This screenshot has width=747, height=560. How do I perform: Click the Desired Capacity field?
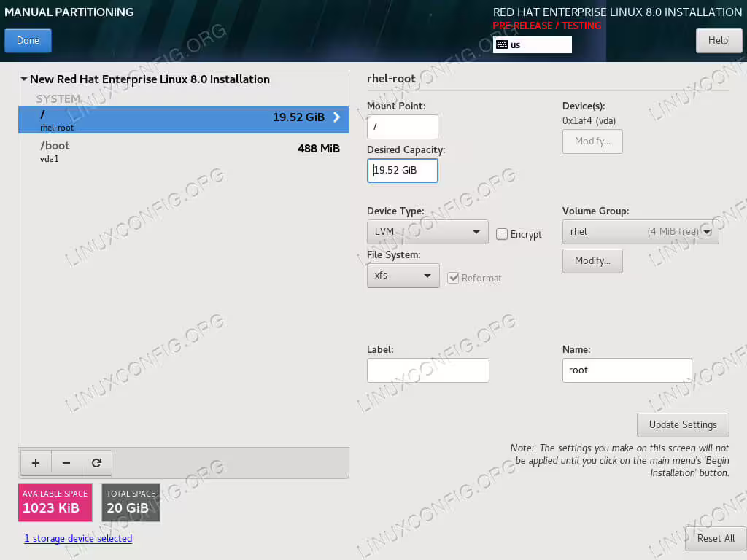click(x=402, y=171)
